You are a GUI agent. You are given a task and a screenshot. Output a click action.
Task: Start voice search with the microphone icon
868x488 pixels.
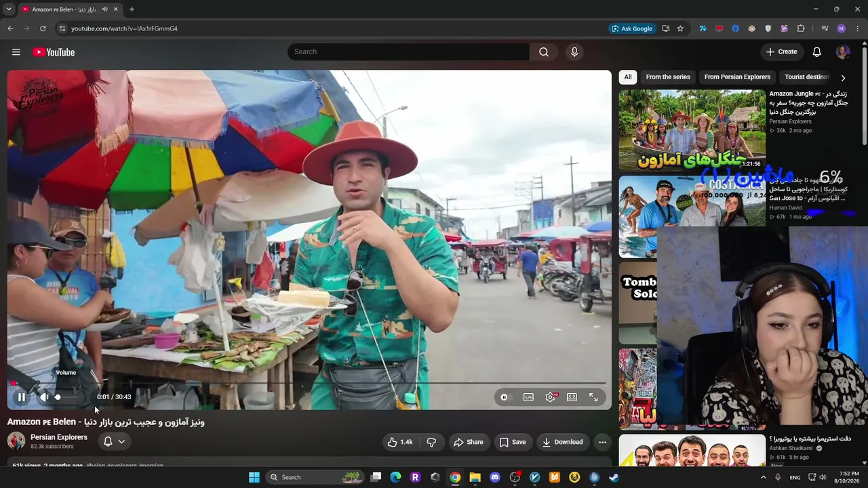[574, 52]
